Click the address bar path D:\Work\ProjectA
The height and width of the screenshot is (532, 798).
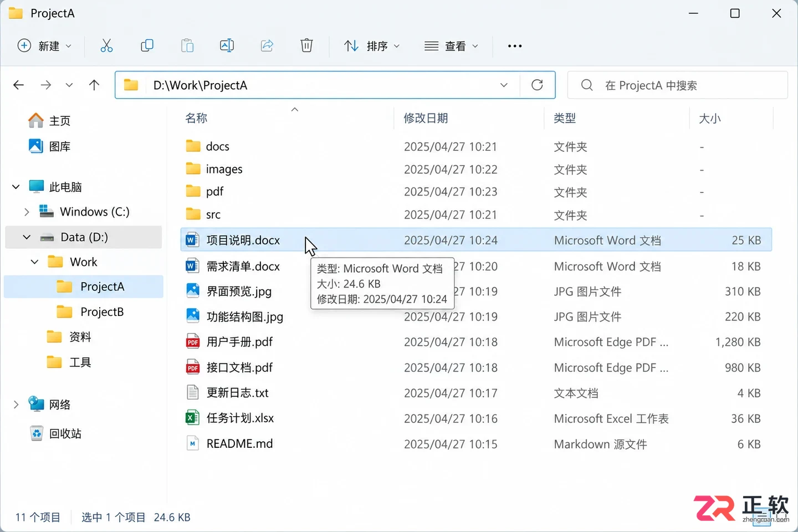click(200, 85)
